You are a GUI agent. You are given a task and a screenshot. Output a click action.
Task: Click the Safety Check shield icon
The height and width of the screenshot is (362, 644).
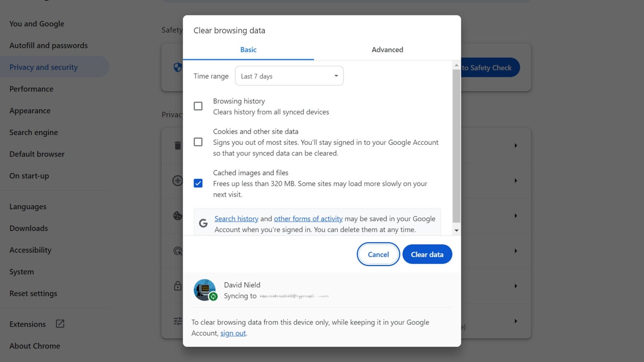[177, 67]
